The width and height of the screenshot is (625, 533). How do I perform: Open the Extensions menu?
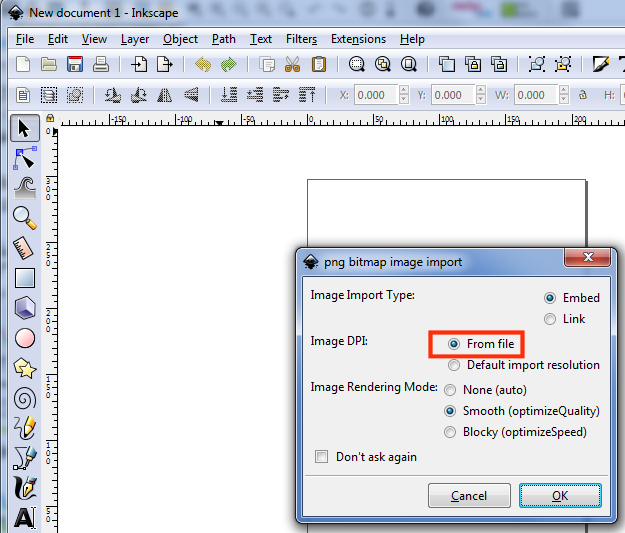pyautogui.click(x=358, y=39)
